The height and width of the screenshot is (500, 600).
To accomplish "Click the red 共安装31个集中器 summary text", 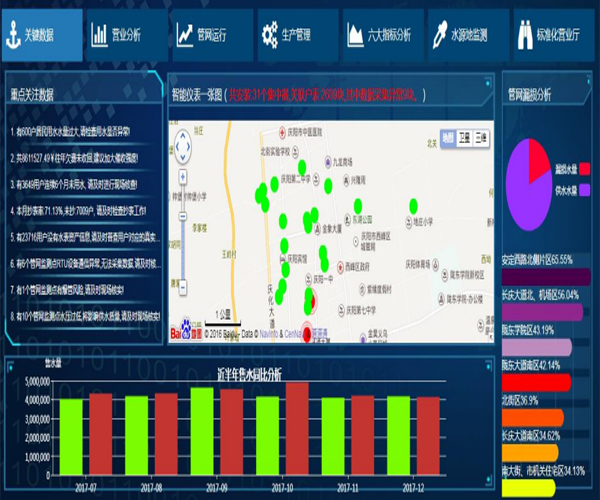I will pyautogui.click(x=323, y=94).
